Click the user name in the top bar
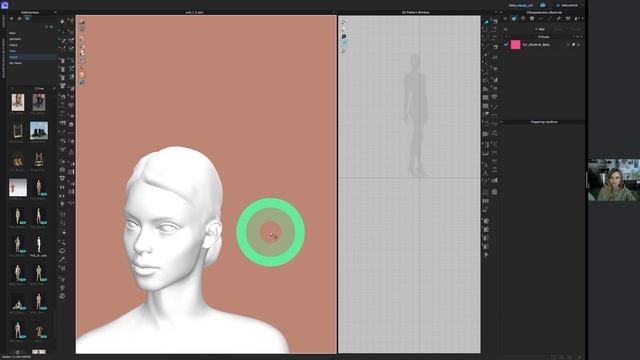The height and width of the screenshot is (360, 640). click(x=520, y=5)
